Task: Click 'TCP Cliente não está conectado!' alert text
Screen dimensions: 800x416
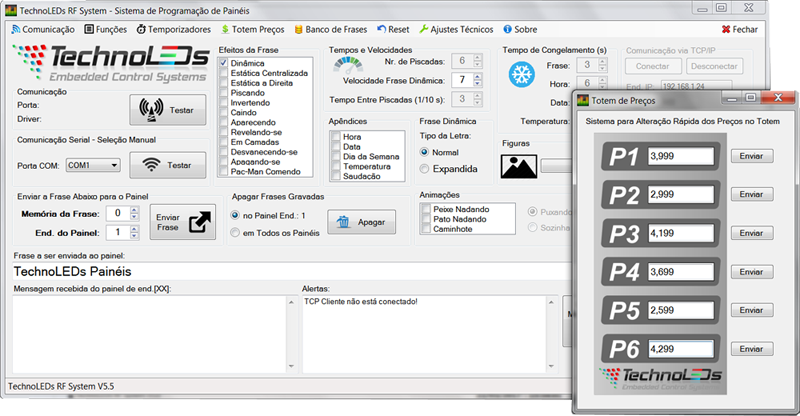Action: (x=361, y=302)
